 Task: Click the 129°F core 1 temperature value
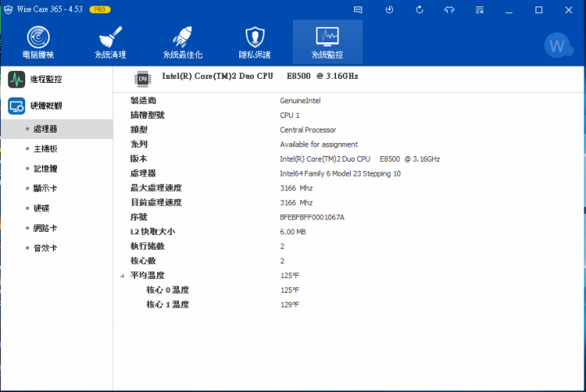[290, 305]
